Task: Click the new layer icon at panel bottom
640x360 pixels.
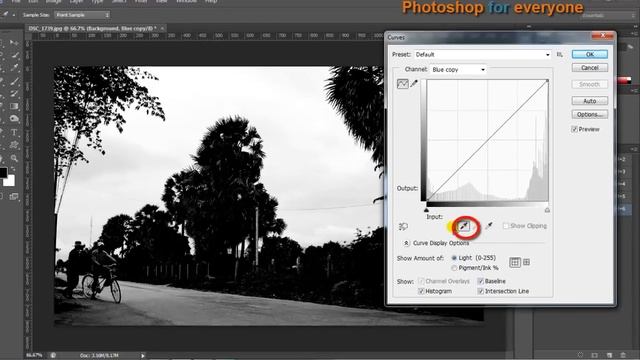Action: (609, 355)
